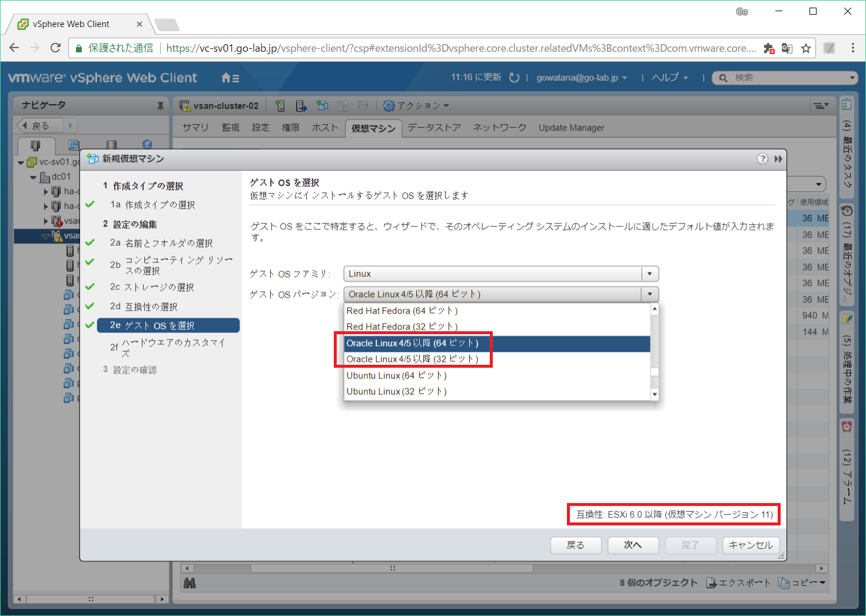Screen dimensions: 866x616
Task: Collapse the vc-sv01 tree node
Action: (x=21, y=162)
